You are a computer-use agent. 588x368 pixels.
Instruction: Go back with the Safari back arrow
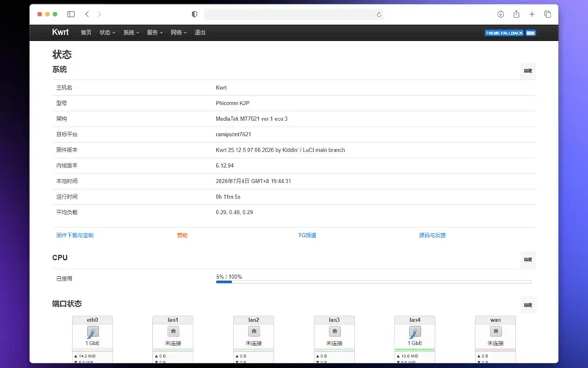pyautogui.click(x=87, y=14)
